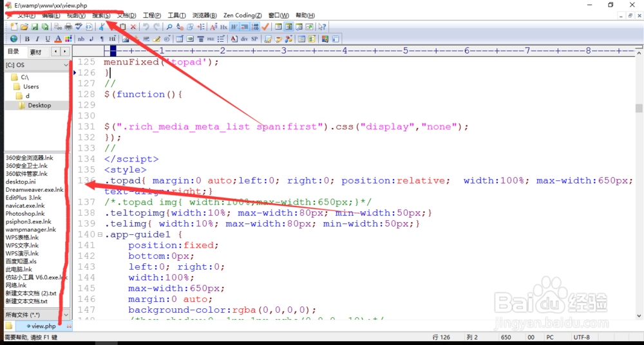Image resolution: width=644 pixels, height=345 pixels.
Task: Open the 编辑(E) menu
Action: pyautogui.click(x=51, y=15)
